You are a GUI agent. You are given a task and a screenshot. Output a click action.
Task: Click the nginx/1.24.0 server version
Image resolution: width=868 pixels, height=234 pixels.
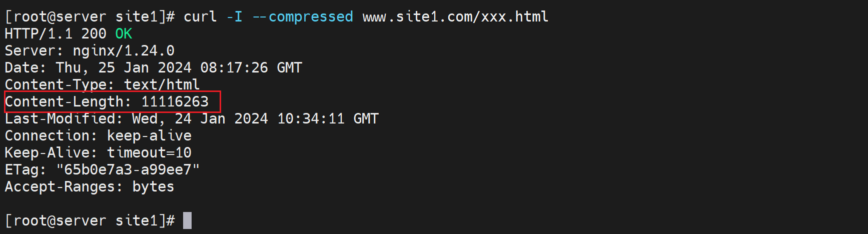pyautogui.click(x=124, y=50)
